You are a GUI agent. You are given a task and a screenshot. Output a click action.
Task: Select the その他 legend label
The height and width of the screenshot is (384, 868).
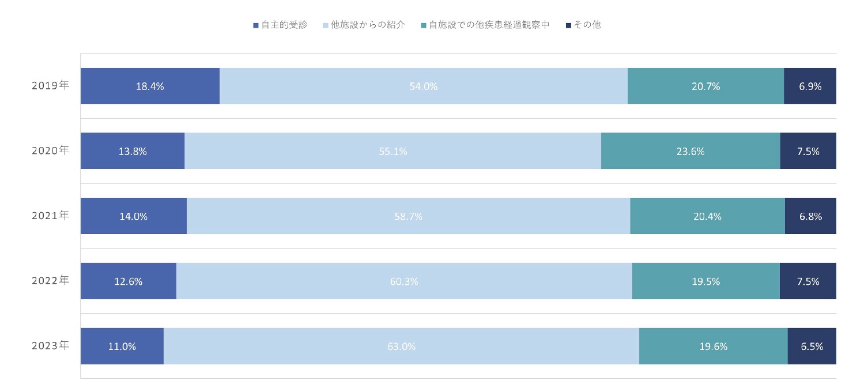pos(587,25)
